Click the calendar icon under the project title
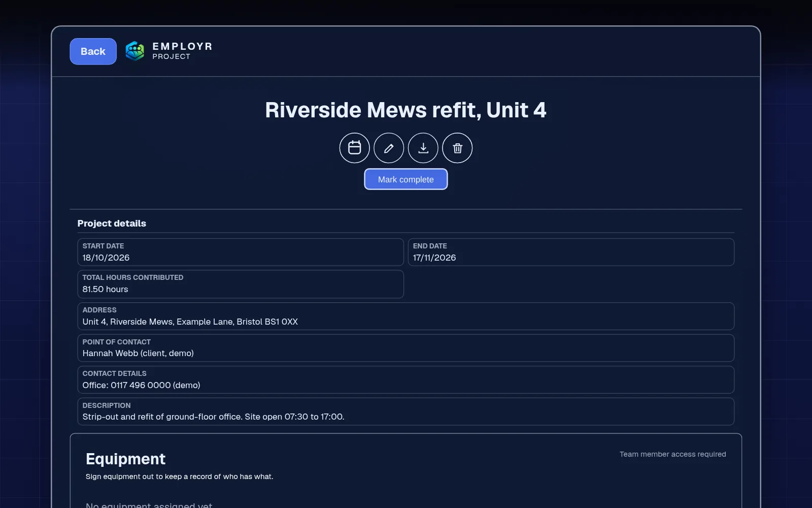812x508 pixels. [354, 148]
